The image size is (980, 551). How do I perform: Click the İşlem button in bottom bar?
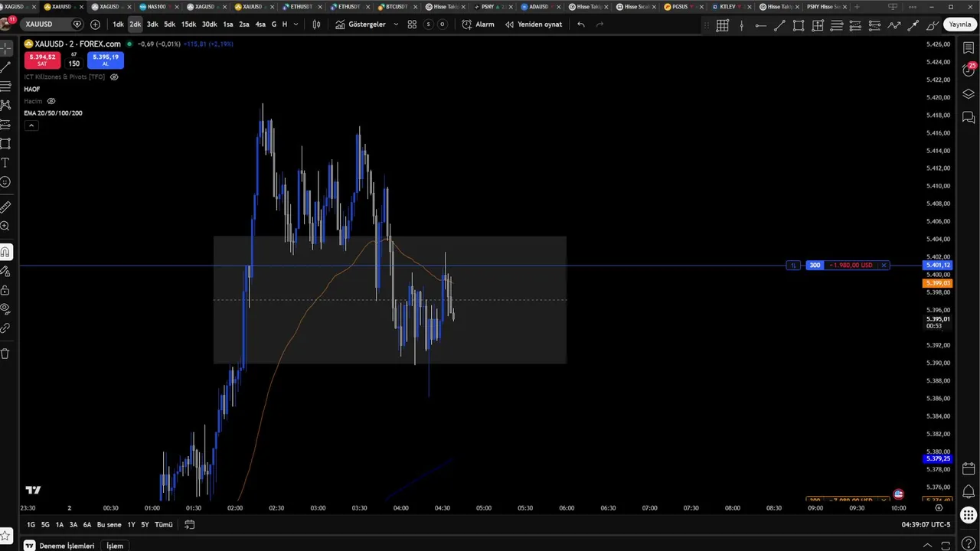pyautogui.click(x=115, y=546)
